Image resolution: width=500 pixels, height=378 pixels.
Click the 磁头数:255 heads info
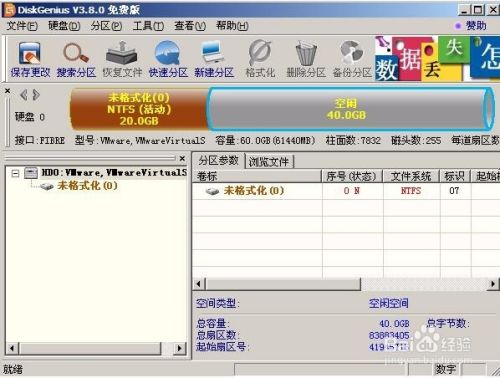(416, 140)
